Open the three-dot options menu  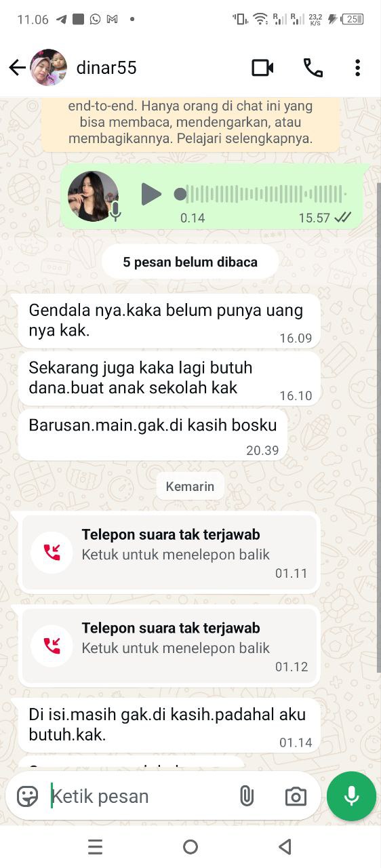[x=357, y=68]
